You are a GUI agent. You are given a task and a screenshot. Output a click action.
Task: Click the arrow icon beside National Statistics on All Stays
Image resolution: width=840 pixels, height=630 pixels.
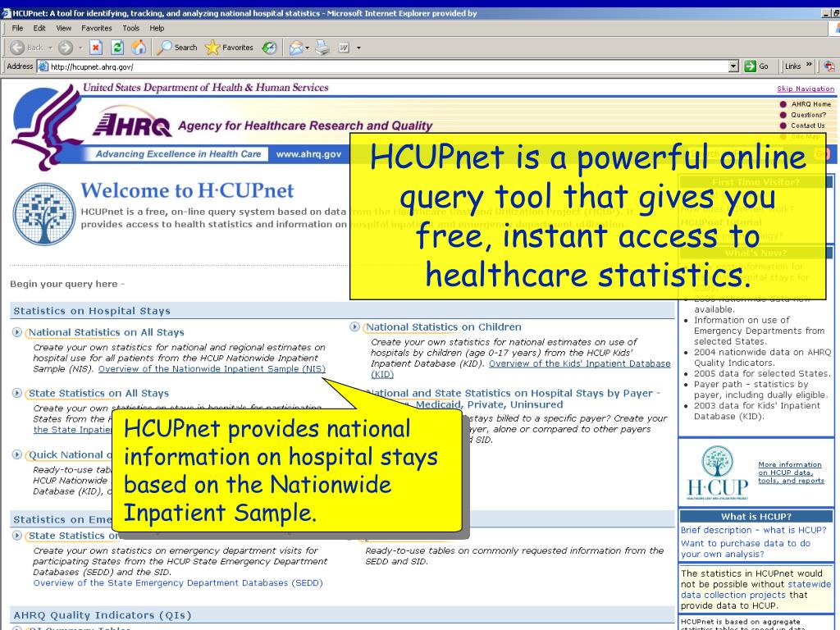click(17, 333)
